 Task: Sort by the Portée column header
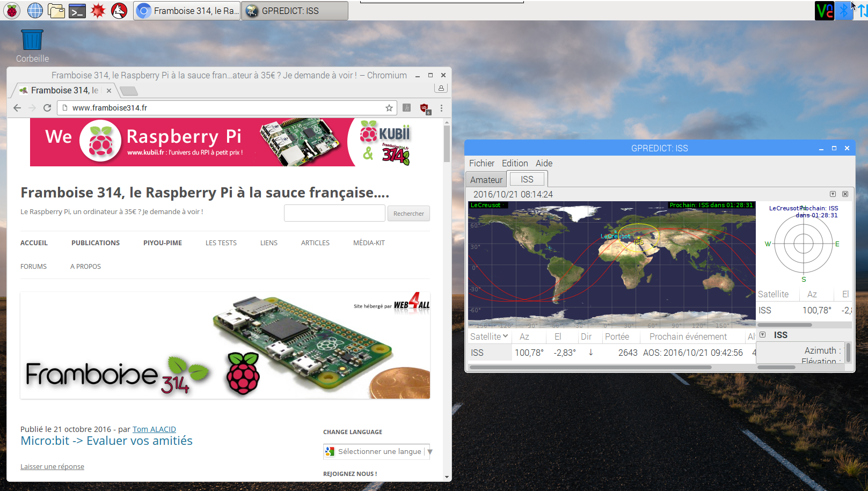point(617,336)
